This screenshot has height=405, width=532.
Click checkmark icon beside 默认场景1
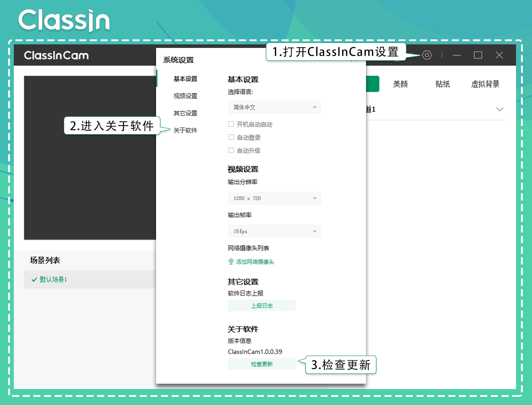(x=34, y=280)
